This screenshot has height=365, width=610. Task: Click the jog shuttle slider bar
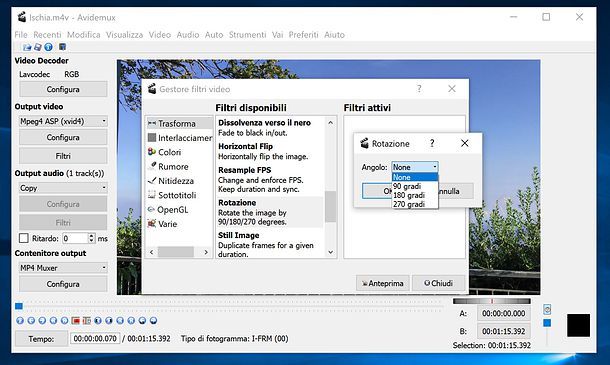point(492,301)
